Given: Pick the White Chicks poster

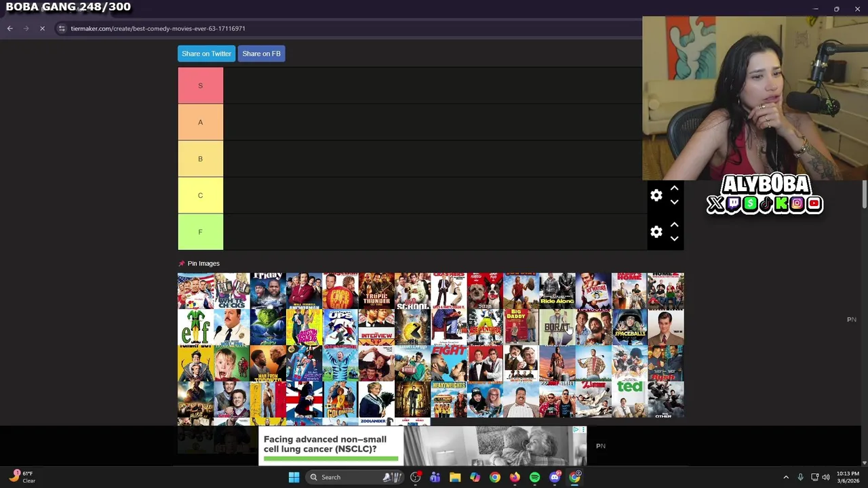Looking at the screenshot, I should [x=232, y=291].
